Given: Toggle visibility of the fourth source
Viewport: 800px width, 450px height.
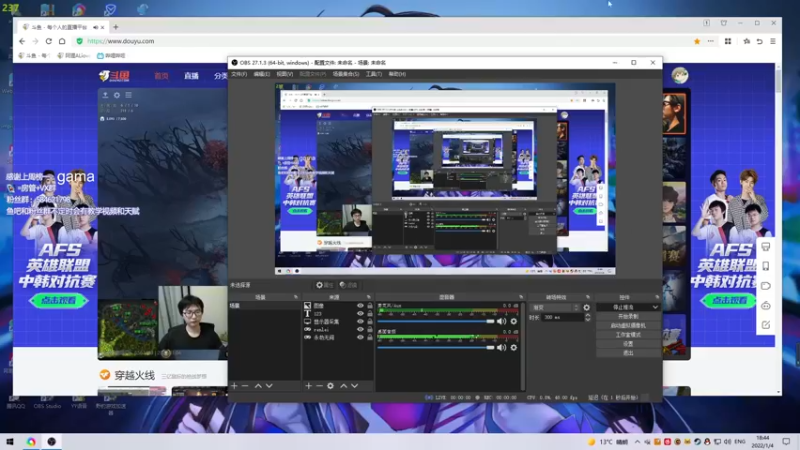Looking at the screenshot, I should click(360, 330).
